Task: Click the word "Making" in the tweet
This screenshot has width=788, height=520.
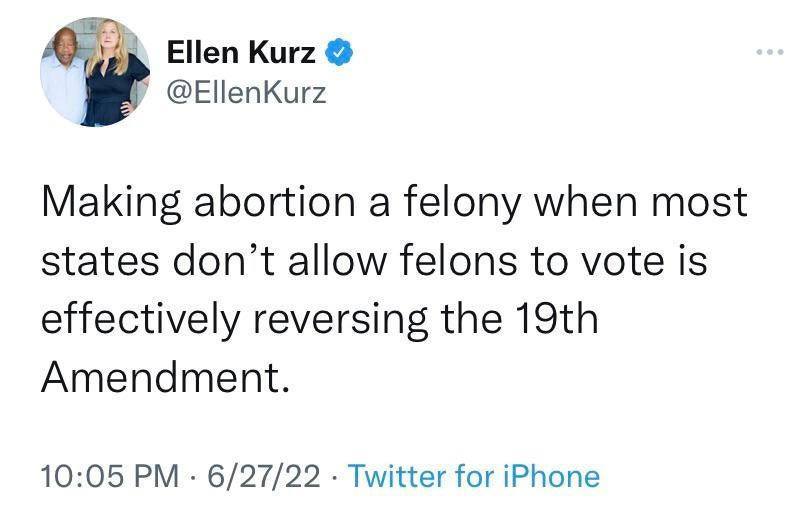Action: 105,202
